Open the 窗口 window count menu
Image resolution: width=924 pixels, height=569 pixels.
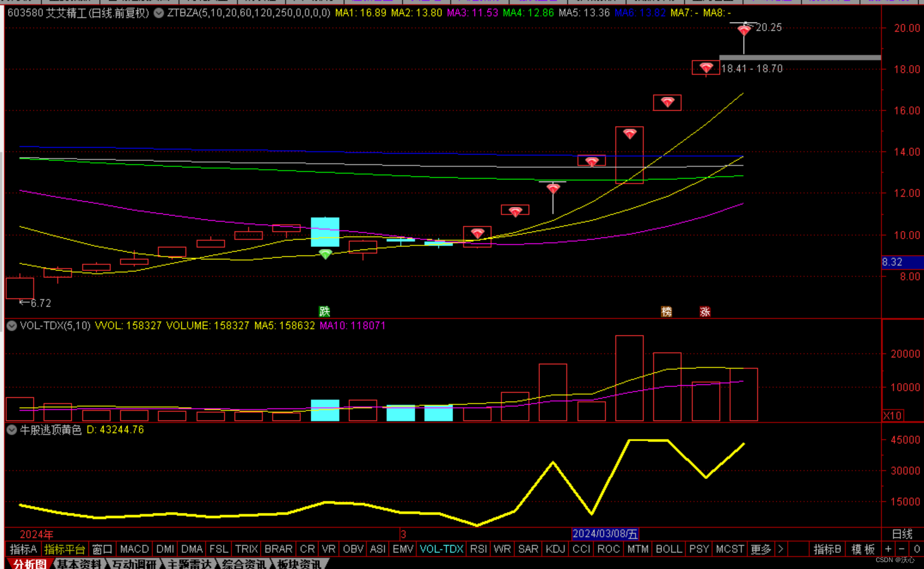click(x=103, y=549)
